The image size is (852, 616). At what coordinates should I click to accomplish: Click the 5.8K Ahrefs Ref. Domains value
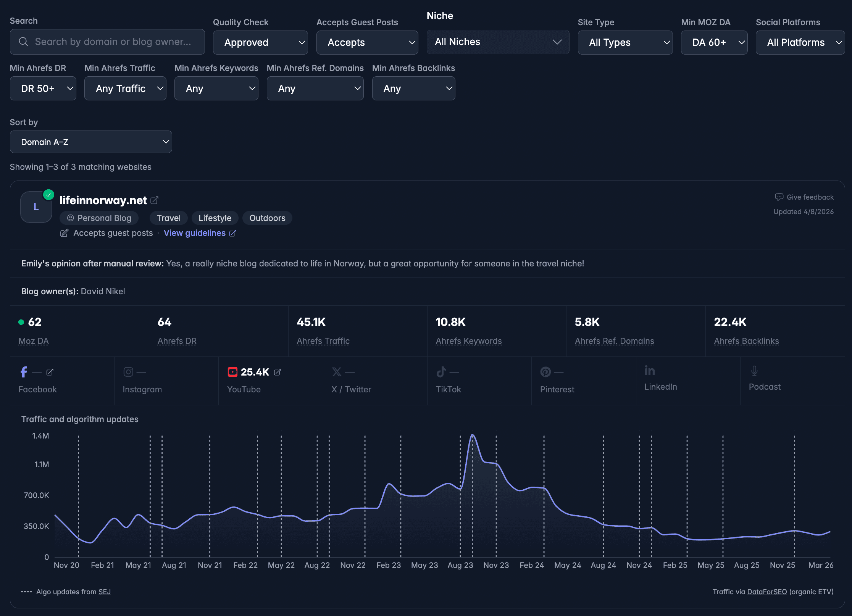[x=587, y=322]
